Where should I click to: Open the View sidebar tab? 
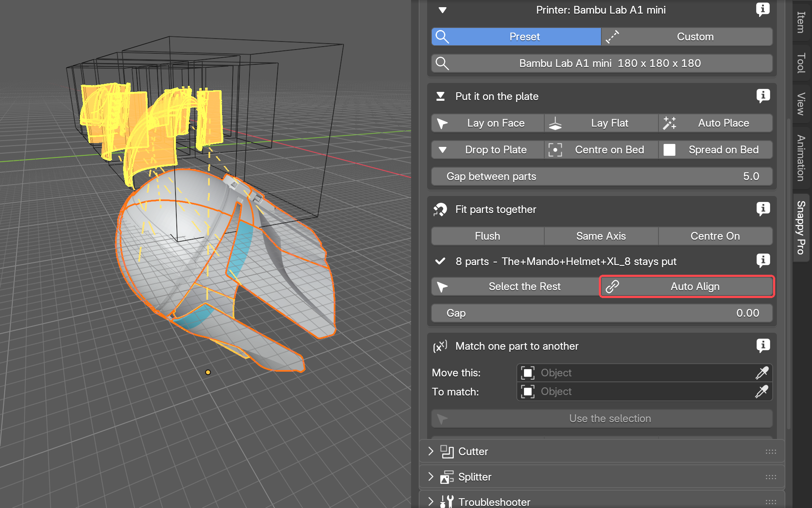pos(801,104)
